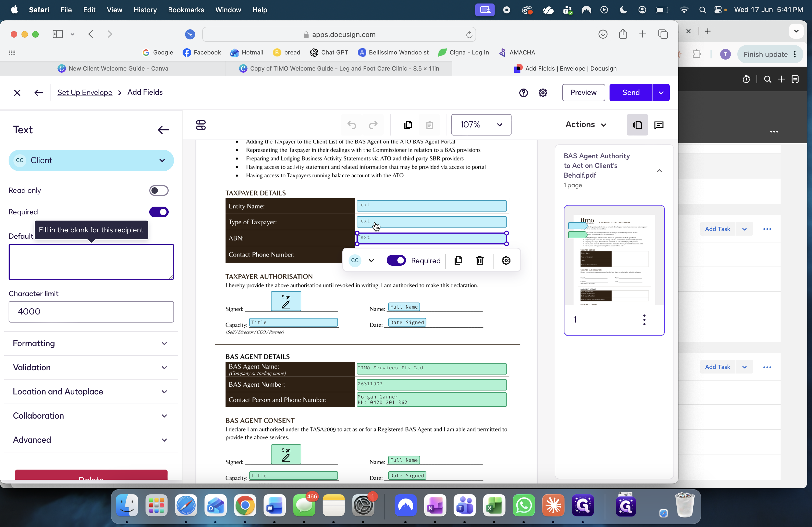Viewport: 812px width, 527px height.
Task: Toggle the Read only switch
Action: [x=159, y=191]
